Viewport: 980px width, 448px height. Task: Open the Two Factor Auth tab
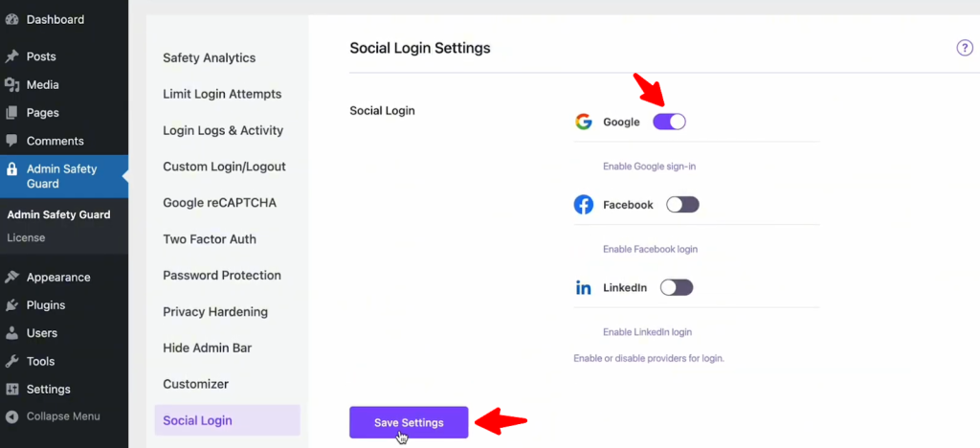click(x=210, y=239)
